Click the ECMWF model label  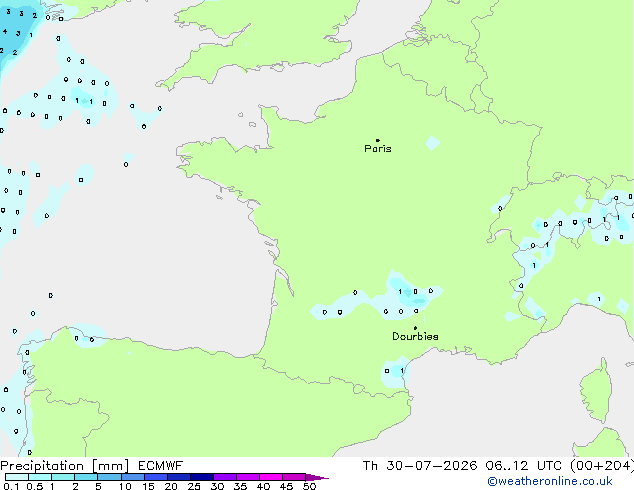160,466
